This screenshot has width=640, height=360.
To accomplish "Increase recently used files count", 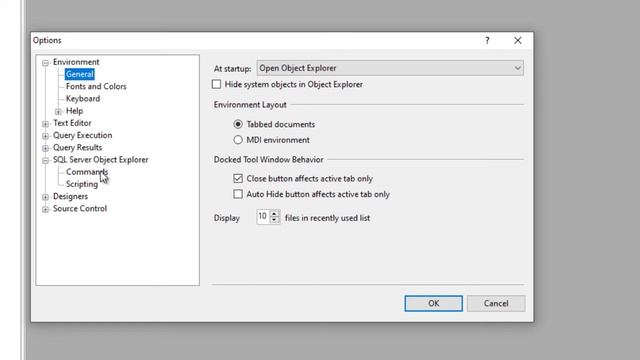I will (x=274, y=213).
